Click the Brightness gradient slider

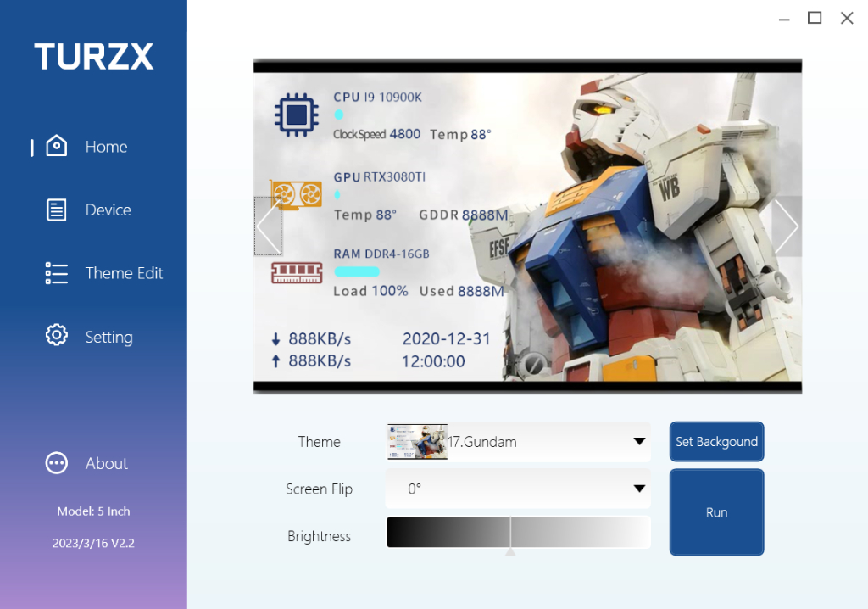(x=518, y=533)
